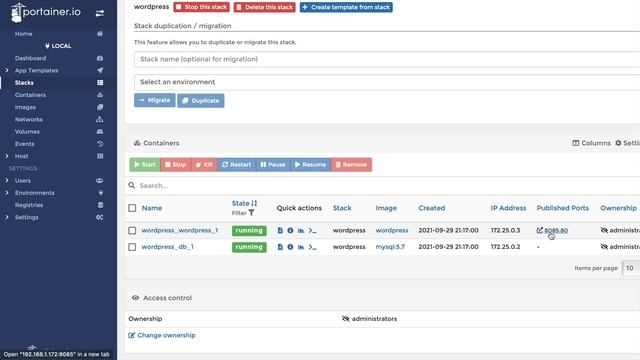Click the Home house icon in sidebar

[100, 34]
